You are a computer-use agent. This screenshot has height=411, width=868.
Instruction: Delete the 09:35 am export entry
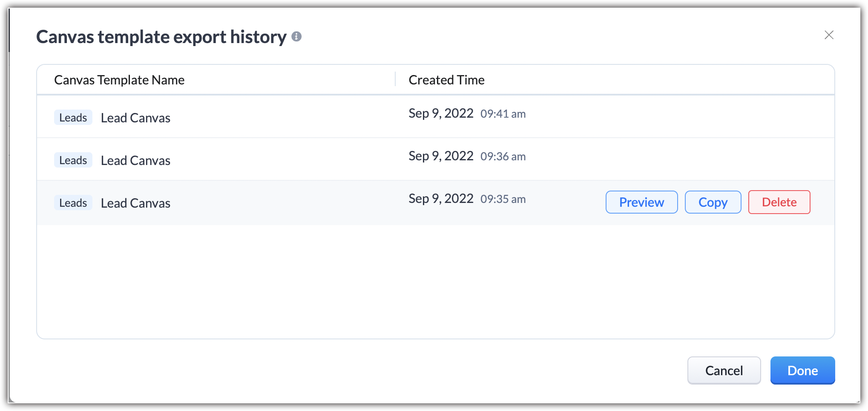(x=779, y=202)
